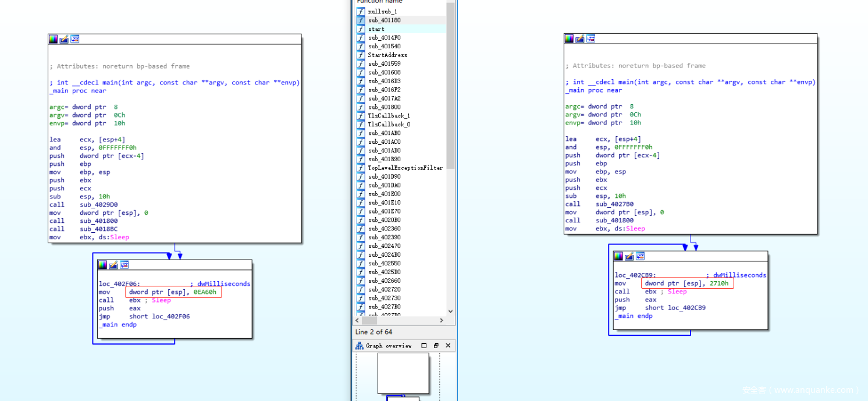Click the edit icon on loc_402CB9 node
The image size is (868, 401).
point(629,256)
